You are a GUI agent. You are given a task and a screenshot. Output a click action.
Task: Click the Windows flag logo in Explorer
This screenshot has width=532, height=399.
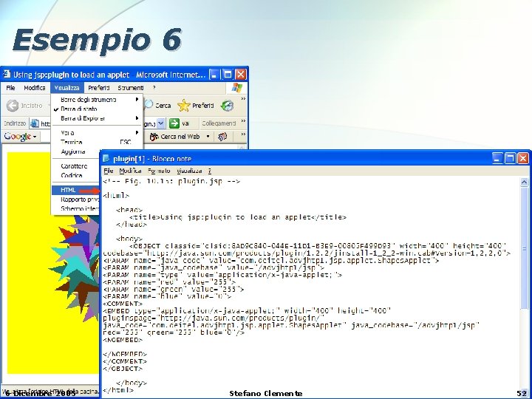pyautogui.click(x=237, y=87)
